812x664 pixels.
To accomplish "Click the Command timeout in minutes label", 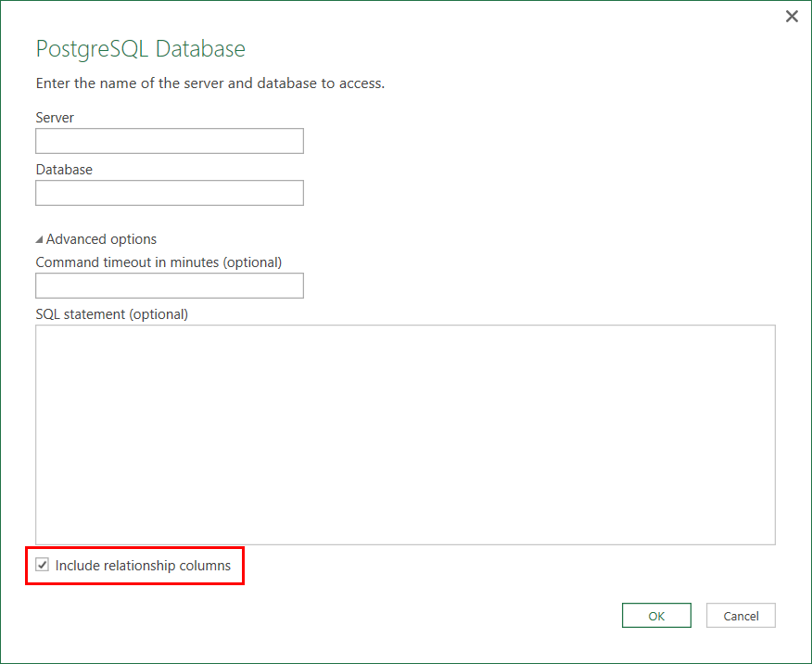I will click(159, 262).
